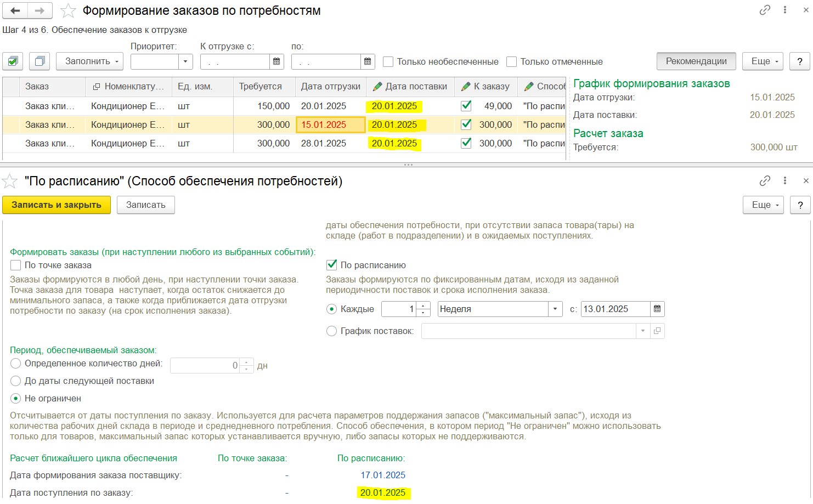The height and width of the screenshot is (504, 813).
Task: Open calendar for 'К отгрузке с' date
Action: (x=276, y=61)
